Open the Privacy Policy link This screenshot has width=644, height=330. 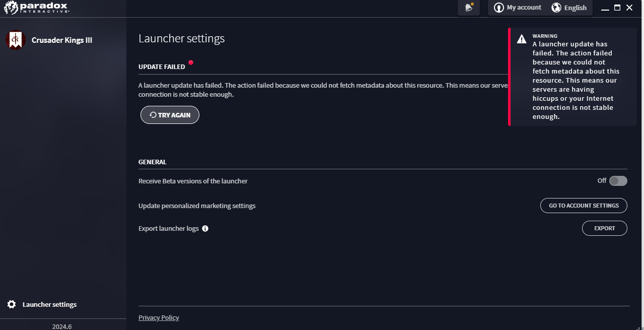tap(159, 317)
